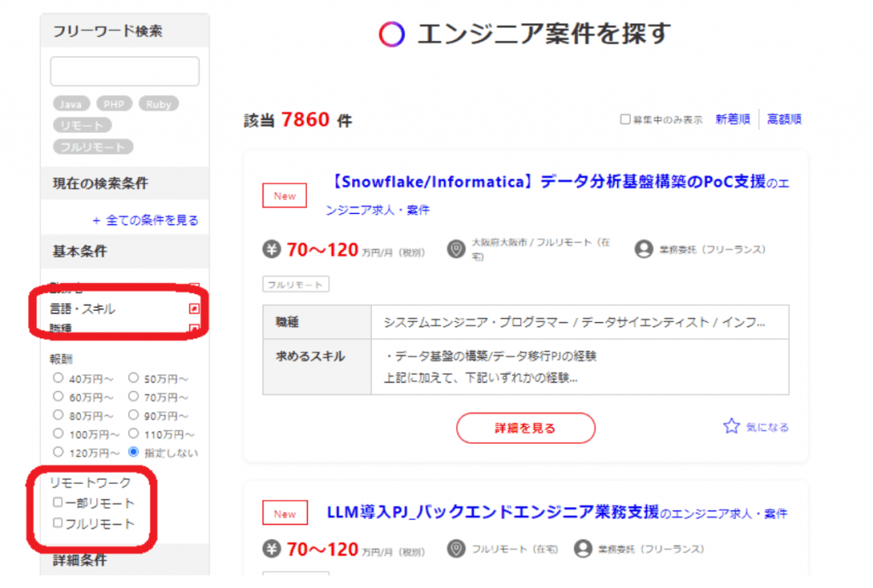873x588 pixels.
Task: Check the 一部リモート checkbox
Action: pyautogui.click(x=58, y=503)
